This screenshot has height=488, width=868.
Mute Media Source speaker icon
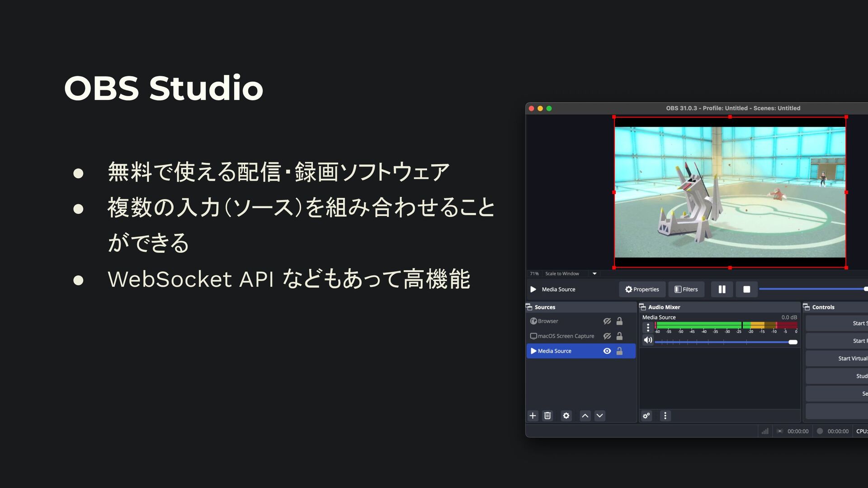click(x=648, y=340)
